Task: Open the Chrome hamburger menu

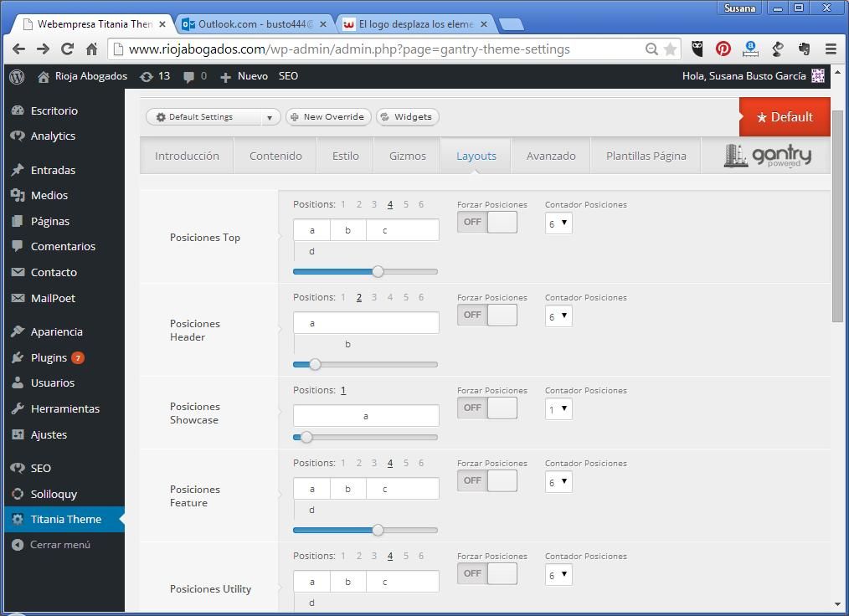Action: (831, 49)
